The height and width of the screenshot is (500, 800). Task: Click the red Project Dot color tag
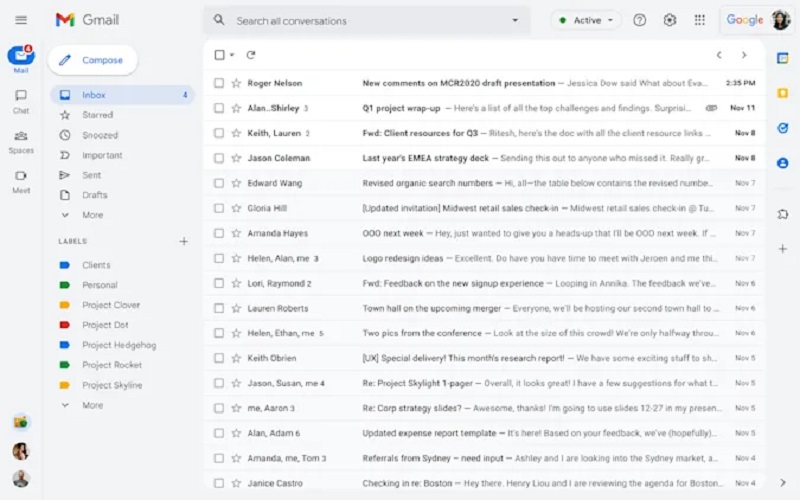pos(64,325)
